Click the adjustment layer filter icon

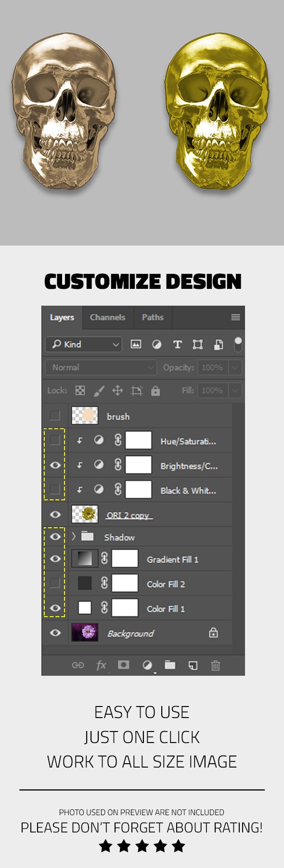point(156,344)
